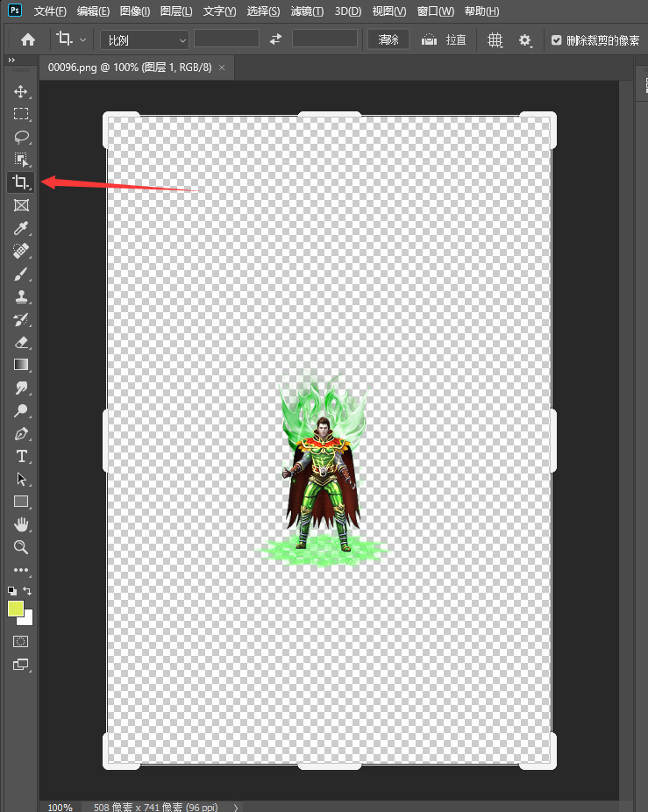Select the Eyedropper tool
Screen dimensions: 648x812
pyautogui.click(x=21, y=228)
